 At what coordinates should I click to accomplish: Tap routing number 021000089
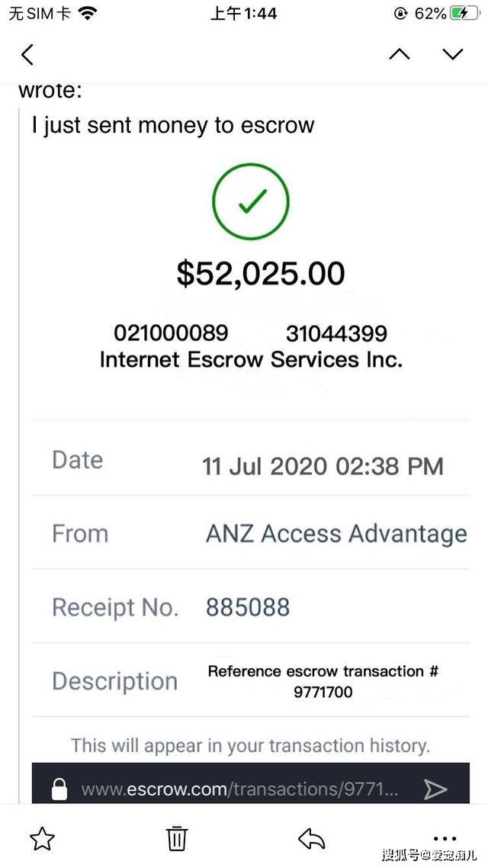coord(171,333)
